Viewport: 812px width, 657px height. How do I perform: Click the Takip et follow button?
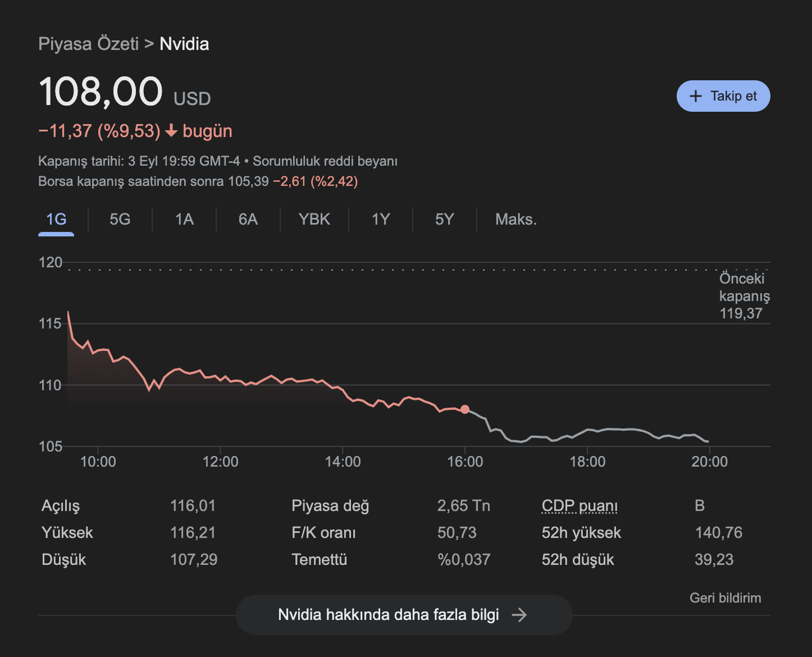723,96
